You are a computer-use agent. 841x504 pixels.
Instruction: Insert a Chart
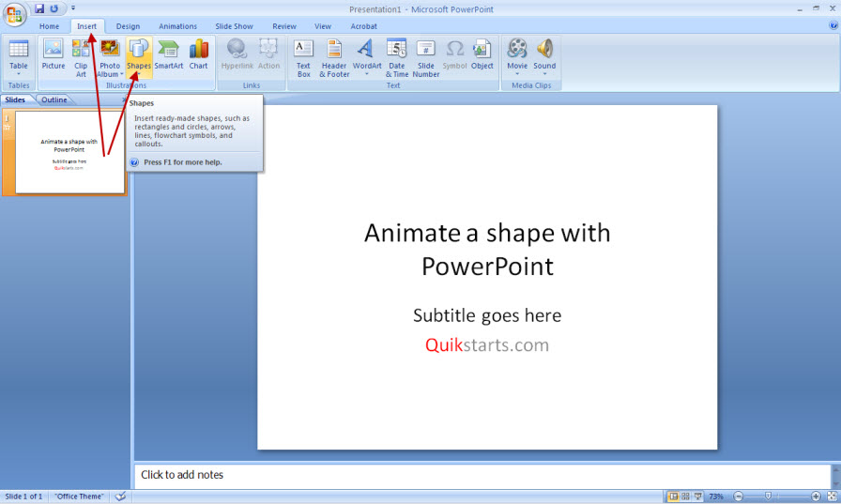point(198,53)
